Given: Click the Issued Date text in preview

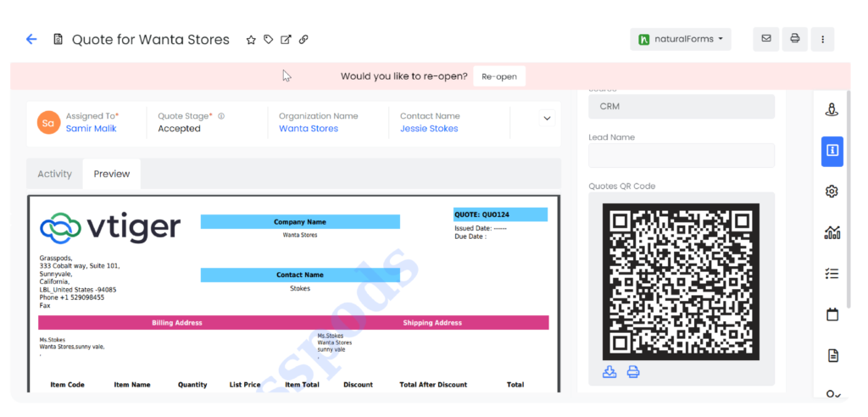Looking at the screenshot, I should [x=481, y=229].
